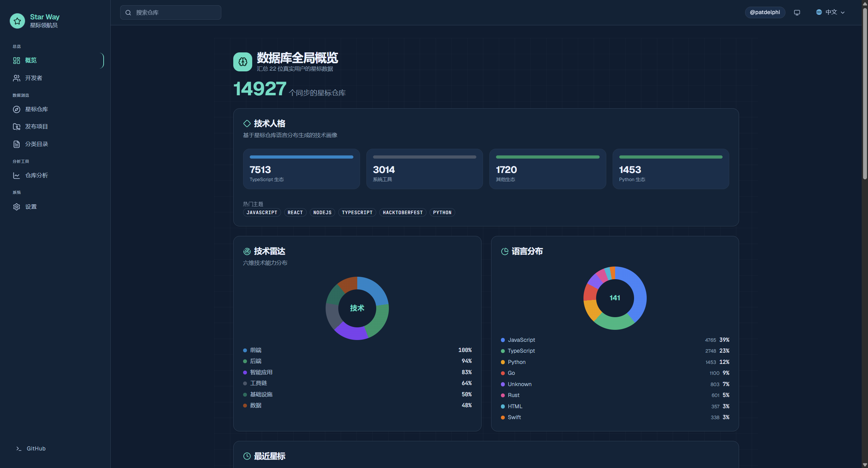Click the 仓库分析 chart icon
Screen dimensions: 868x468
(17, 175)
